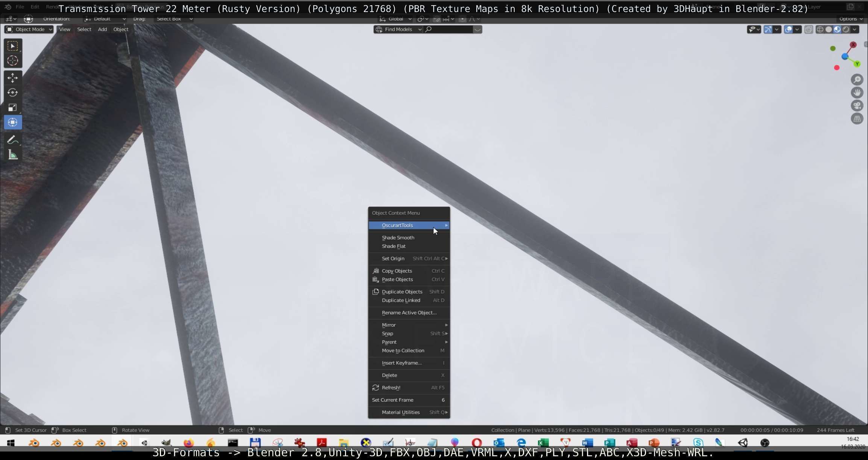Switch to perspective/orthographic grid button
The image size is (868, 460).
click(x=857, y=119)
